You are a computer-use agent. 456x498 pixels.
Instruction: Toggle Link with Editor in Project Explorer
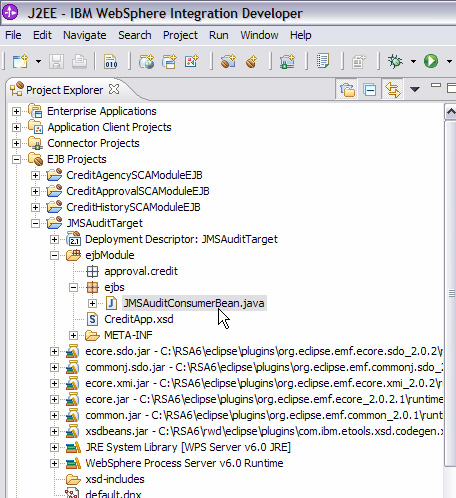392,90
